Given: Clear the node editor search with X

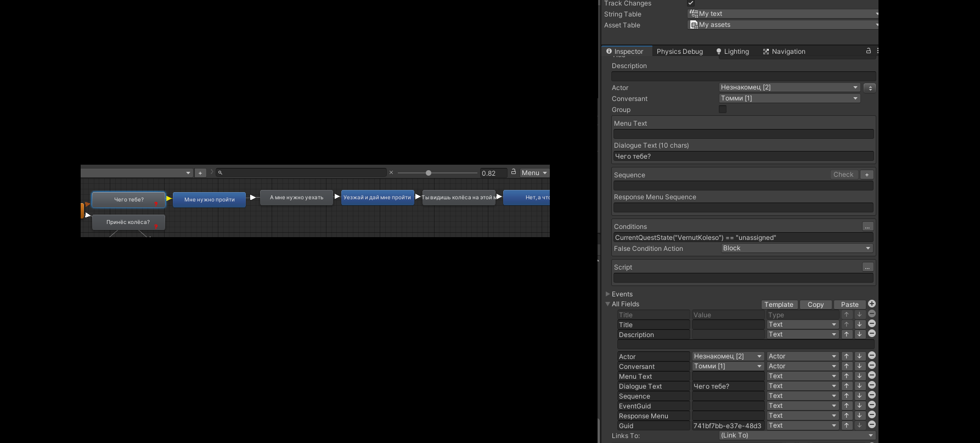Looking at the screenshot, I should [x=391, y=172].
